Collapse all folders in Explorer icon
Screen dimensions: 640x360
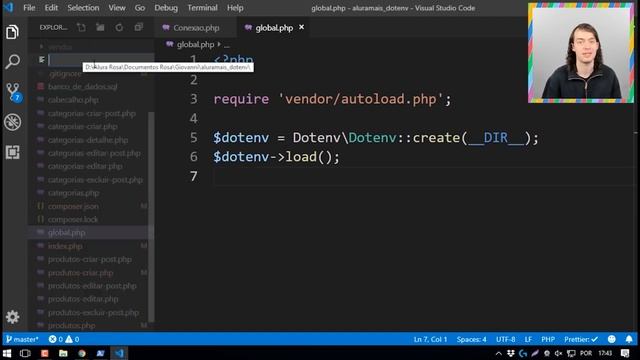click(x=139, y=27)
